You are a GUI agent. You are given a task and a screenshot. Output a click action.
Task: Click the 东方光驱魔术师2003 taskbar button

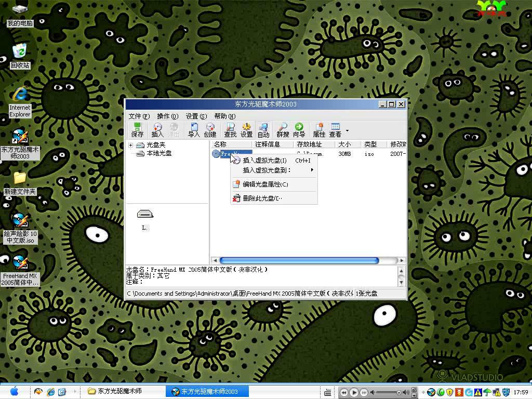(207, 392)
